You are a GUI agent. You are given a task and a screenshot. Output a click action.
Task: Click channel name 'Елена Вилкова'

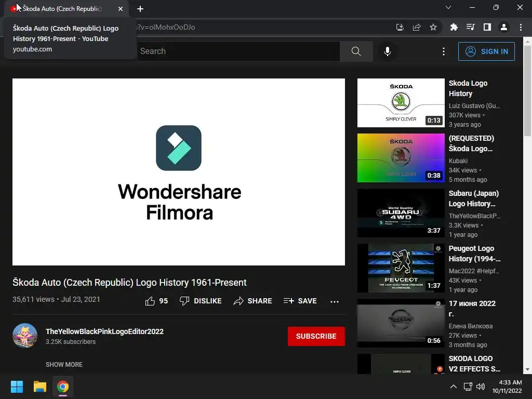tap(471, 326)
